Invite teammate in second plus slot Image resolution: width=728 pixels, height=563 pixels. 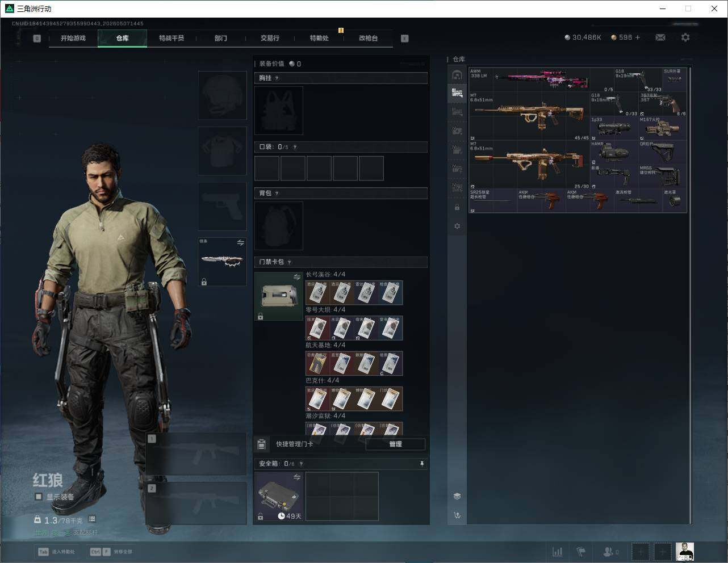click(x=663, y=552)
